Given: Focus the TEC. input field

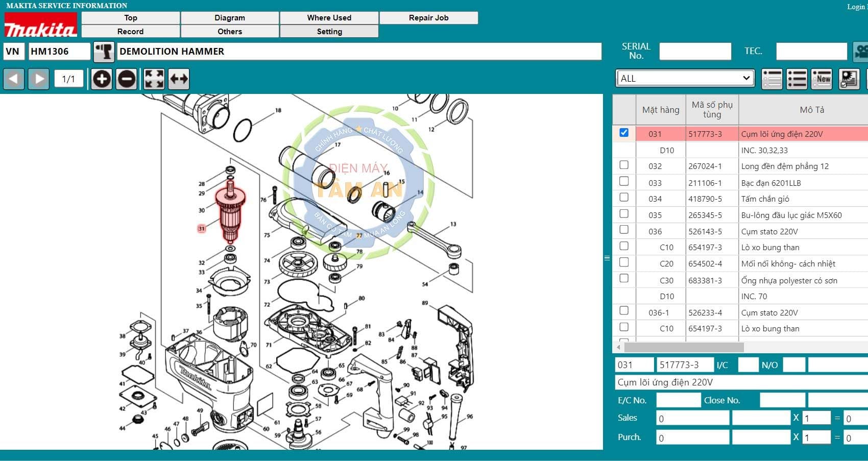Looking at the screenshot, I should point(812,52).
